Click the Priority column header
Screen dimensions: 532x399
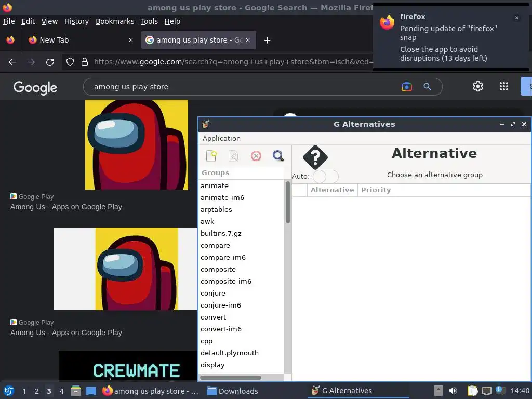376,190
